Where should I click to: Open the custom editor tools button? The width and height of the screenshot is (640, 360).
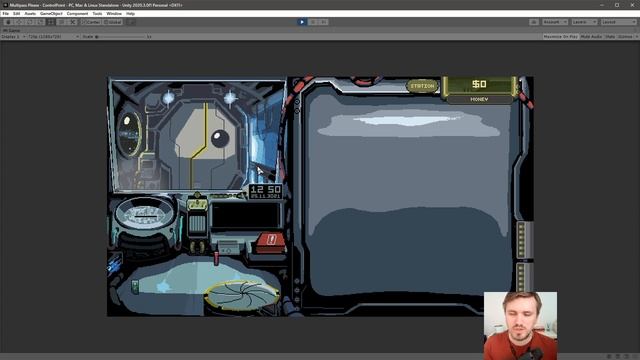[x=73, y=22]
